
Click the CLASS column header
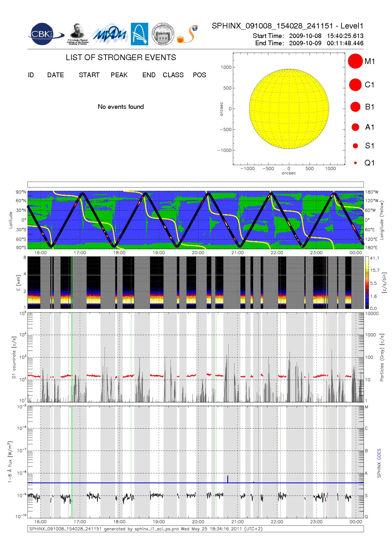click(x=173, y=75)
